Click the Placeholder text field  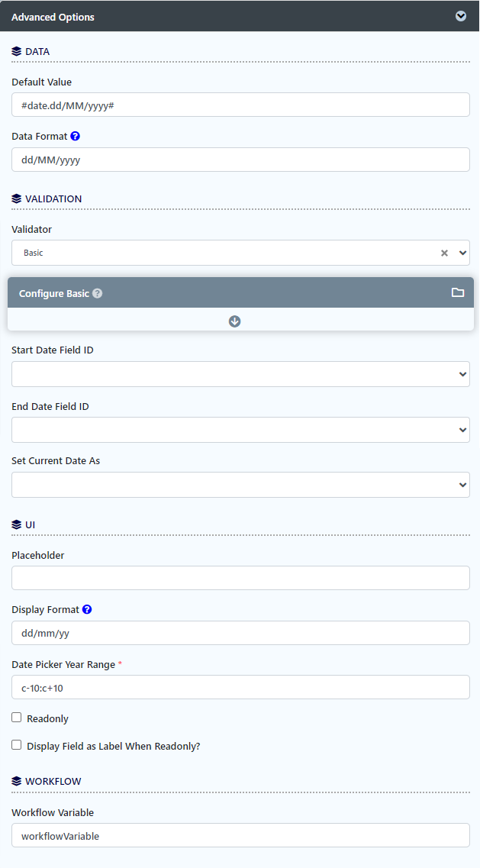[240, 578]
